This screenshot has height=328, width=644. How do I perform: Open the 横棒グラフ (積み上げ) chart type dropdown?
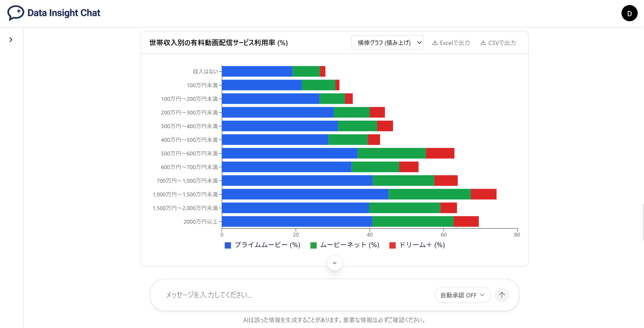388,43
